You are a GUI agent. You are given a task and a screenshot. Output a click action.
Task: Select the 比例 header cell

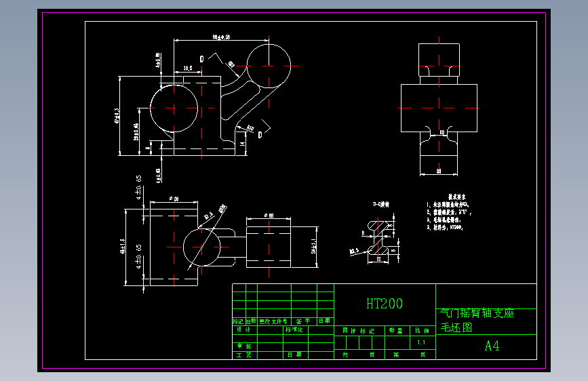coord(423,330)
